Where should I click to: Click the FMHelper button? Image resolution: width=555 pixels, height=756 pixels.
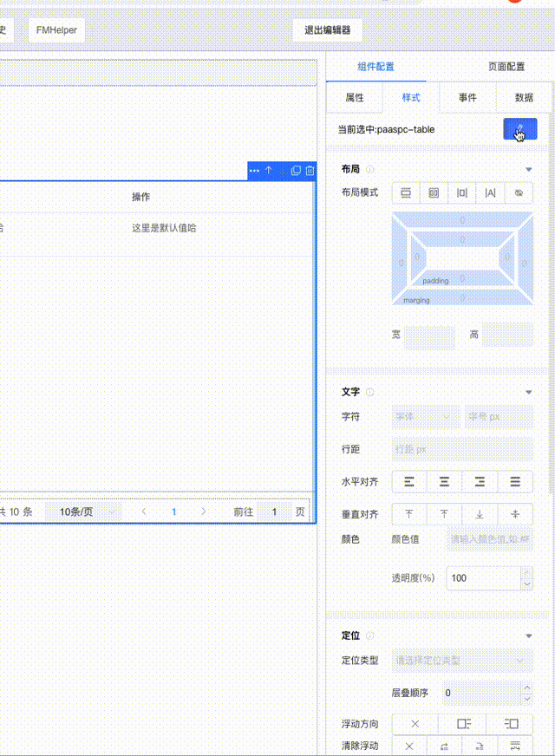point(56,30)
